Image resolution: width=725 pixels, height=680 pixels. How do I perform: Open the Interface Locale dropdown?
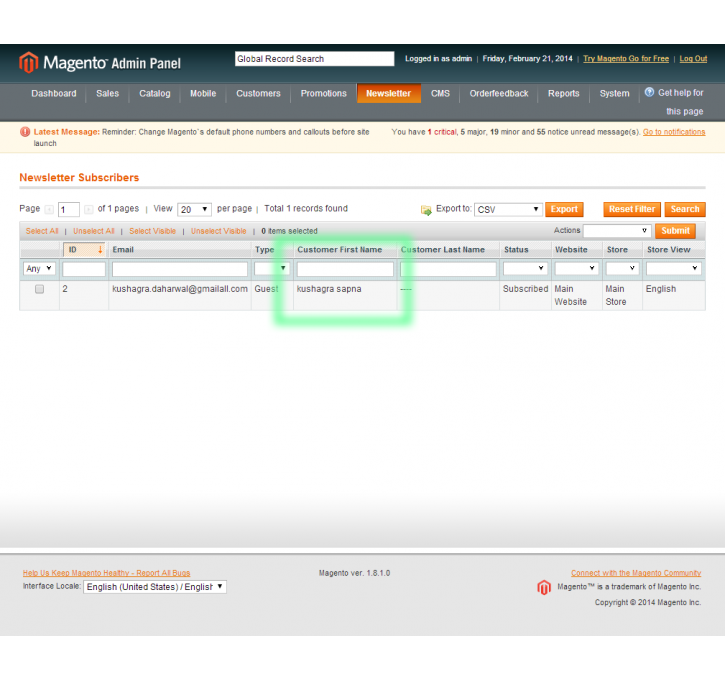click(x=155, y=587)
